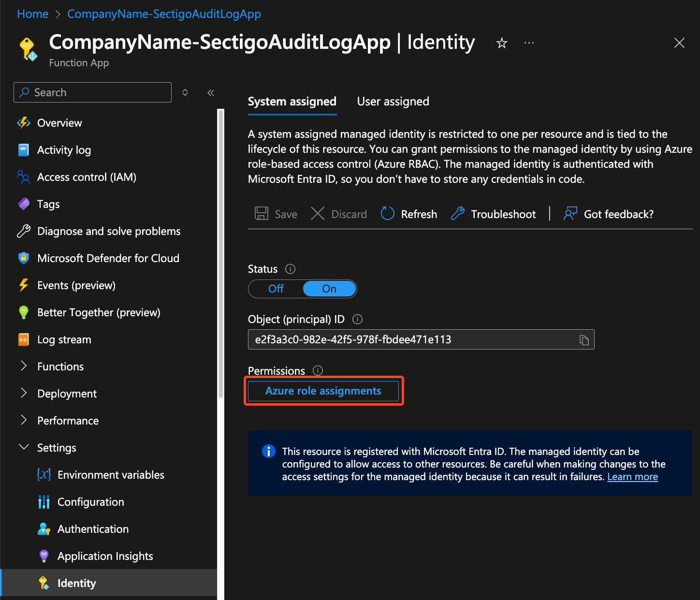The image size is (700, 600).
Task: Click the Function App key icon in the header
Action: pyautogui.click(x=29, y=49)
